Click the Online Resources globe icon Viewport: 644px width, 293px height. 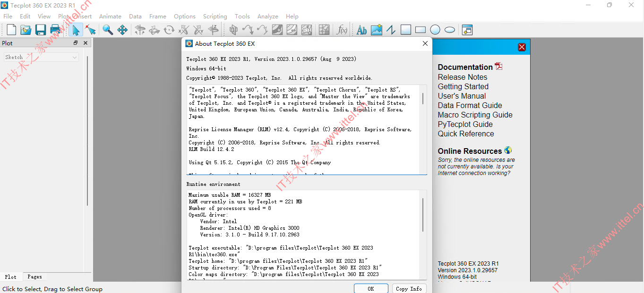coord(508,151)
